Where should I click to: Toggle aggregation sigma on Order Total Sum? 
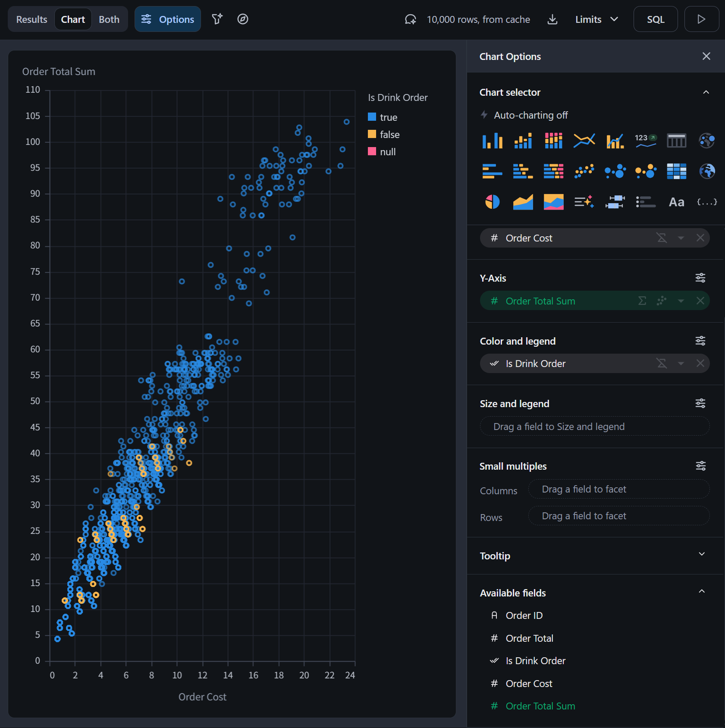642,301
